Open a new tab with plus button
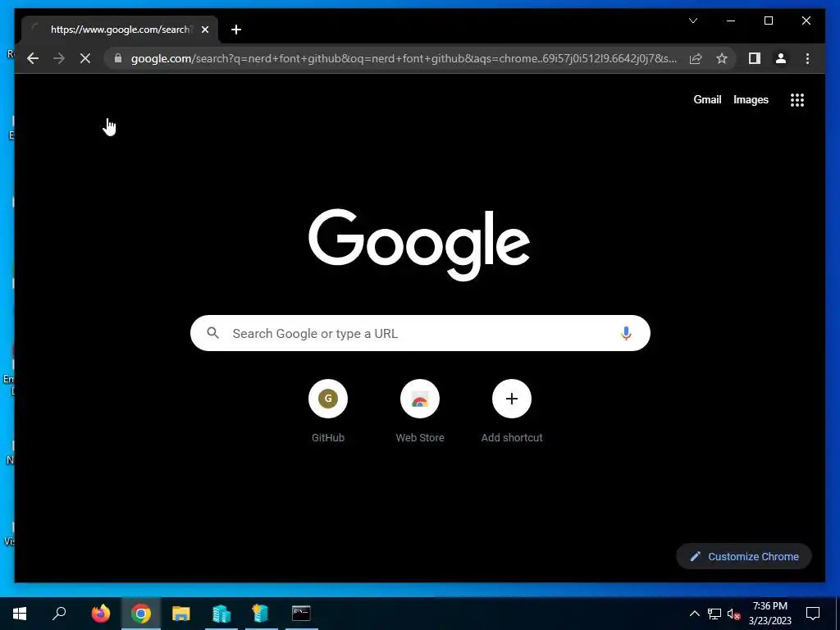The height and width of the screenshot is (630, 840). coord(235,30)
